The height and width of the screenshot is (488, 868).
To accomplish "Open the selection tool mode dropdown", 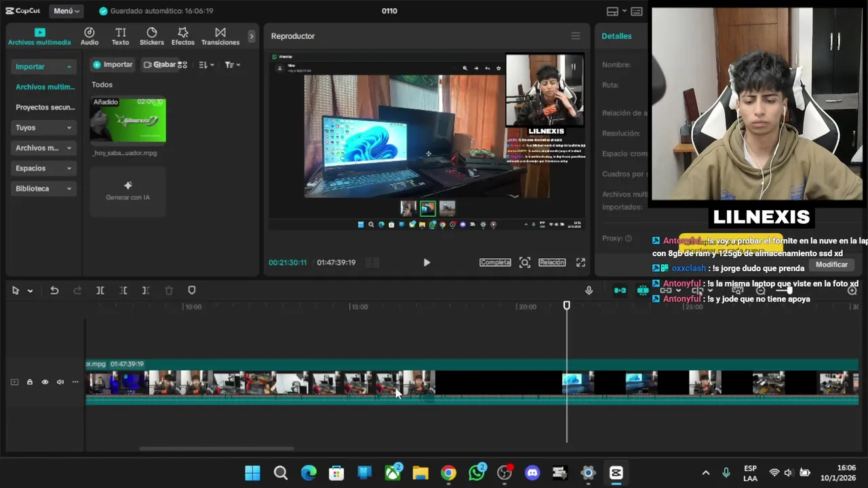I will [x=30, y=291].
